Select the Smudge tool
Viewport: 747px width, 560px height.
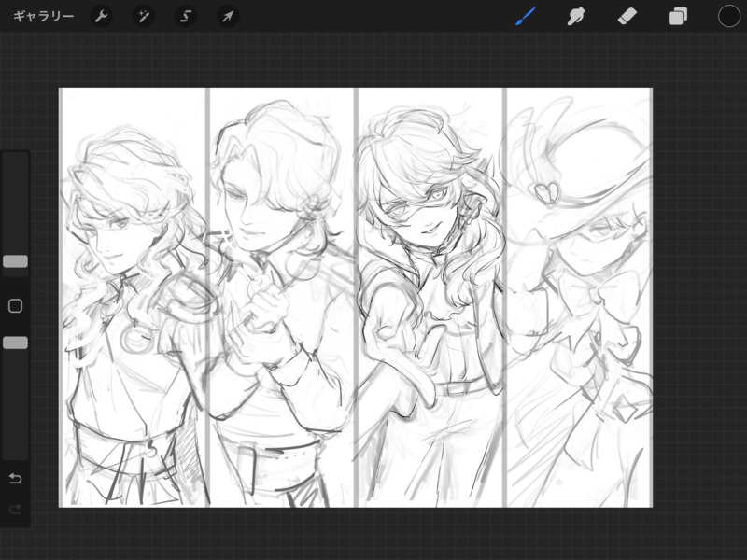coord(576,17)
